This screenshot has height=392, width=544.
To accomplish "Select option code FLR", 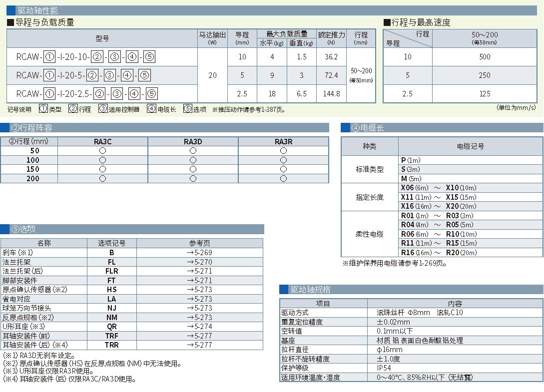I will pyautogui.click(x=112, y=271).
